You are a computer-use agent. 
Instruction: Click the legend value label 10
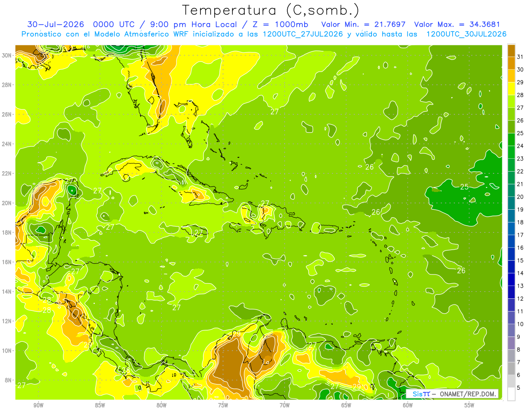coord(520,324)
